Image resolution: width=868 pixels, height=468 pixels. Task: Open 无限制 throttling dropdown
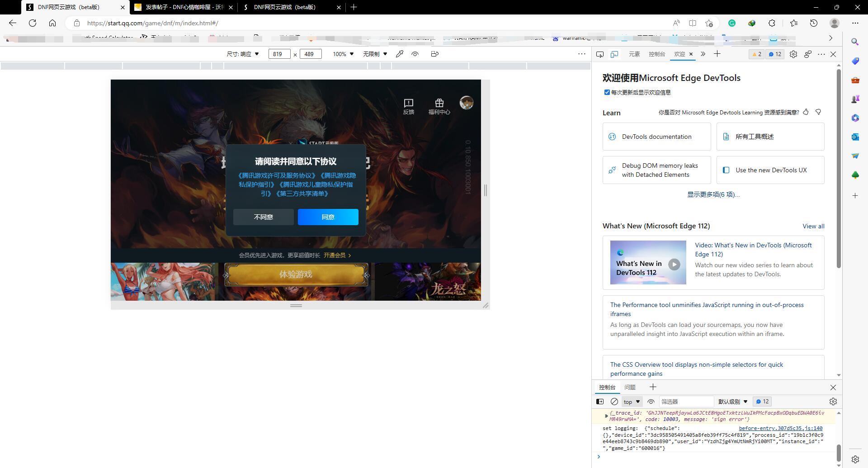coord(375,54)
